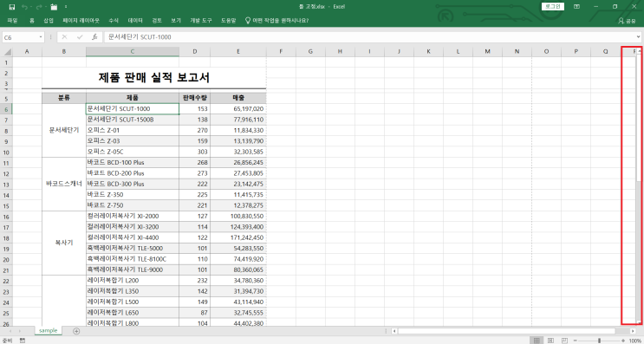The image size is (644, 344).
Task: Select cell 바코드 BCD-200 Plus
Action: pos(133,173)
